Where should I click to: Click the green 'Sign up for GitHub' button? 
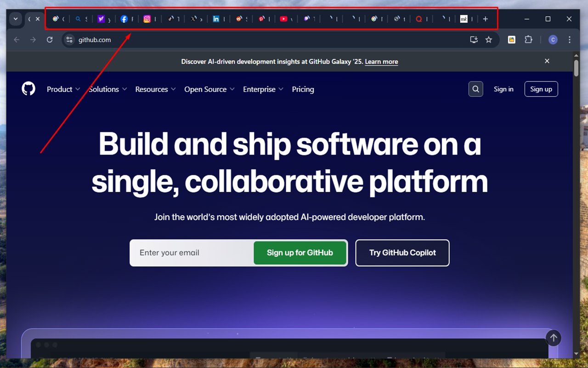pyautogui.click(x=300, y=253)
